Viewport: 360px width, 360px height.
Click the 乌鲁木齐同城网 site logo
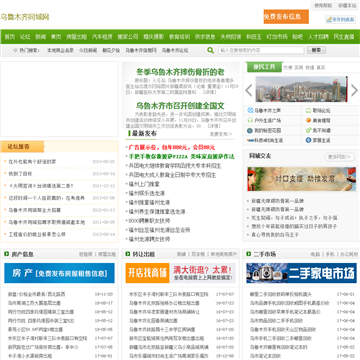25,17
